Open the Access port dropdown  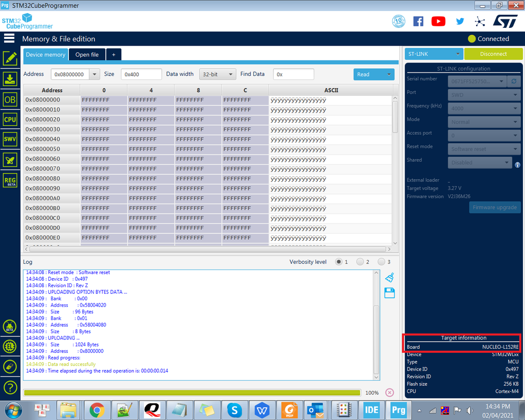[x=484, y=136]
